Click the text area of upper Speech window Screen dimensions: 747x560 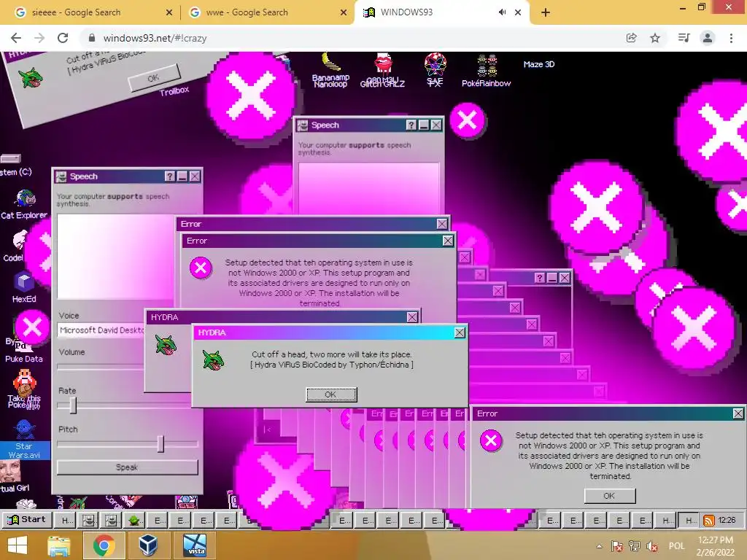[368, 189]
